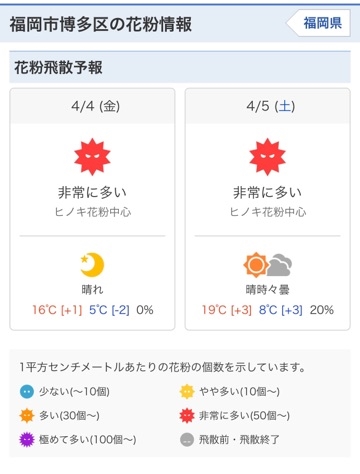This screenshot has height=474, width=360.
Task: Click the crescent moon weather icon
Action: click(92, 265)
